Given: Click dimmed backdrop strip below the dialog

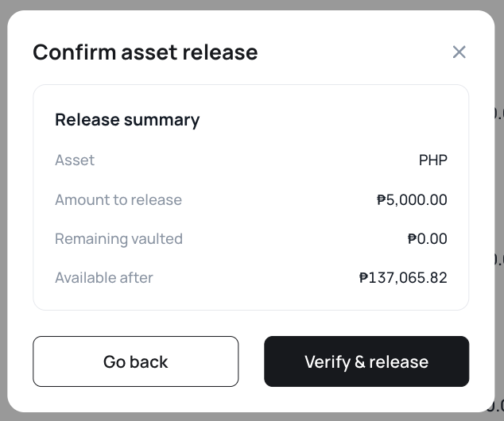Looking at the screenshot, I should point(252,417).
